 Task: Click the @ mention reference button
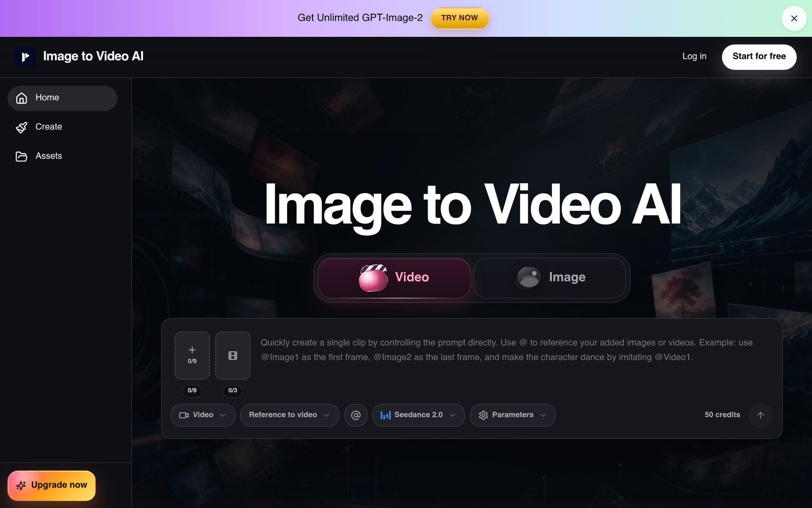coord(356,415)
